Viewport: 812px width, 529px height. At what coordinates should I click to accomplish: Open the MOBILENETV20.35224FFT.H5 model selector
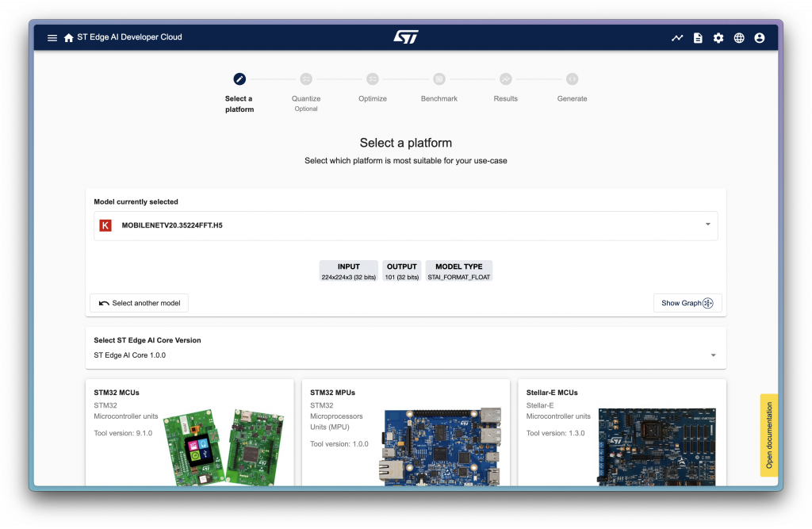pos(405,225)
